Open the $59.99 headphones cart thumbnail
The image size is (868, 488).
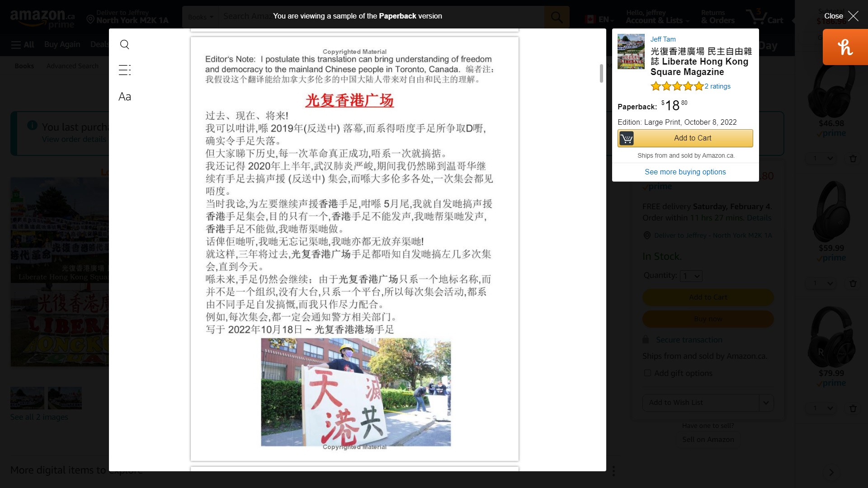pos(831,211)
